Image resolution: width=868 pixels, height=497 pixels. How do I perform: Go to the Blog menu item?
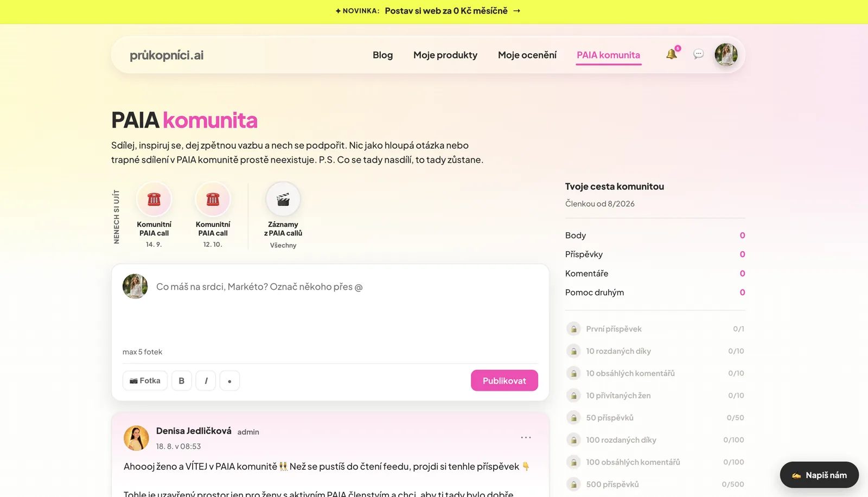(x=382, y=55)
